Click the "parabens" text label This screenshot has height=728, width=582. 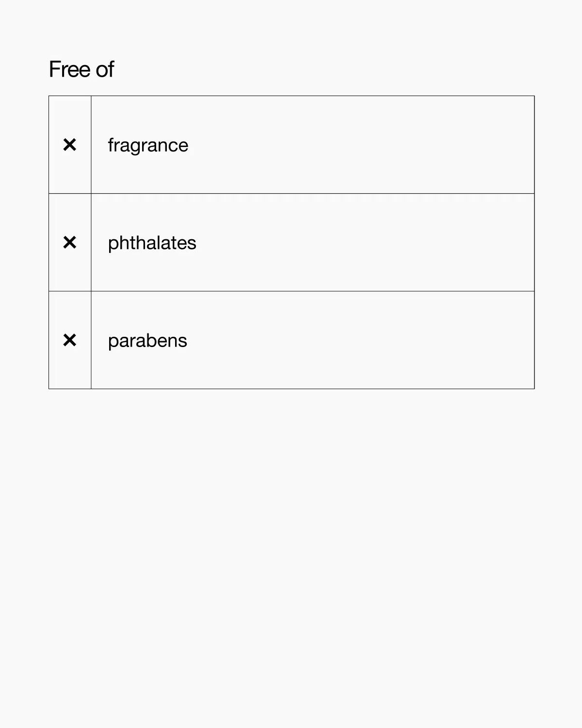tap(147, 341)
